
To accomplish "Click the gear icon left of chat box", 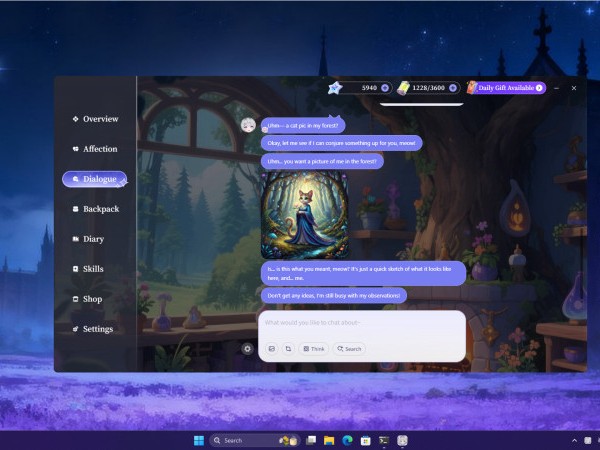I will tap(248, 349).
